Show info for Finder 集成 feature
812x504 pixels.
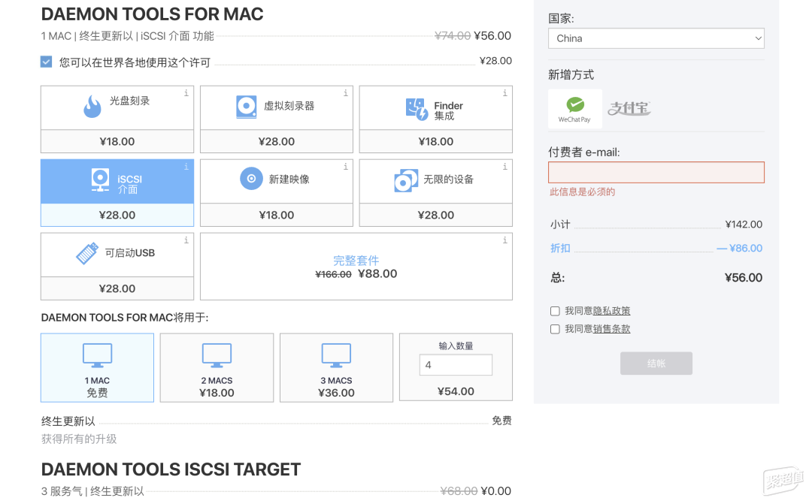coord(505,93)
